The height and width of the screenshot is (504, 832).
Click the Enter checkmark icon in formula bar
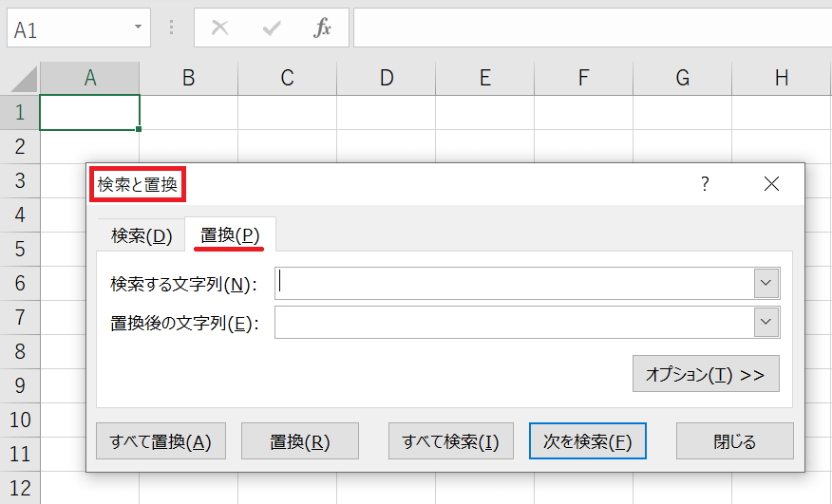pyautogui.click(x=272, y=28)
